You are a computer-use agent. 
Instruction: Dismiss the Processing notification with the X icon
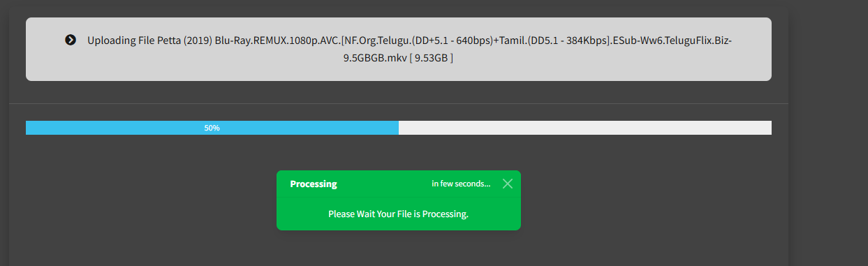pos(508,184)
